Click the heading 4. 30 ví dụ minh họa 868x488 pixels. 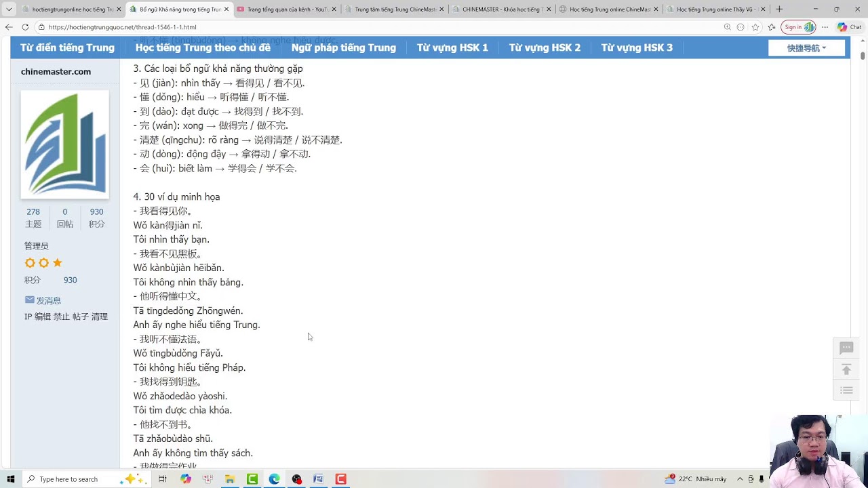176,197
